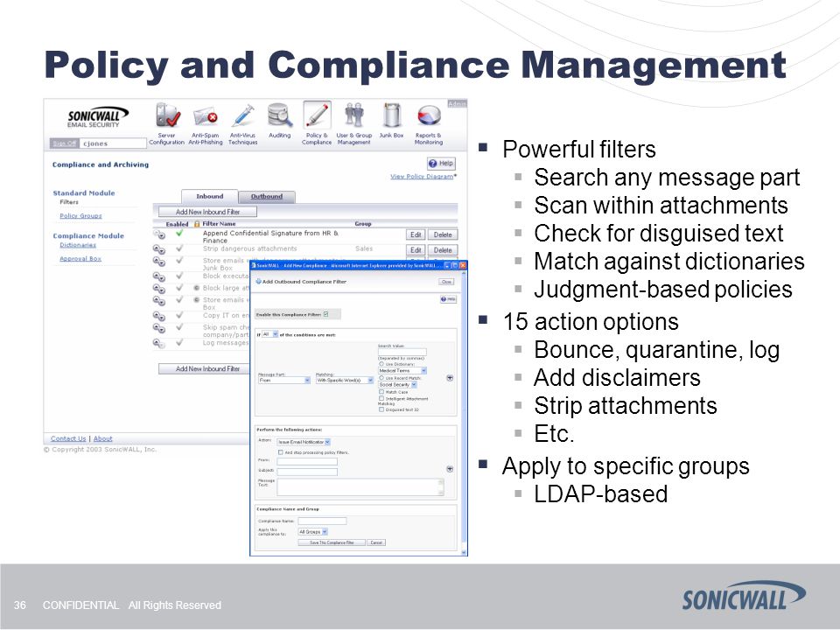This screenshot has width=840, height=630.
Task: Open Anti-Virus Techniques syringe icon
Action: (242, 115)
